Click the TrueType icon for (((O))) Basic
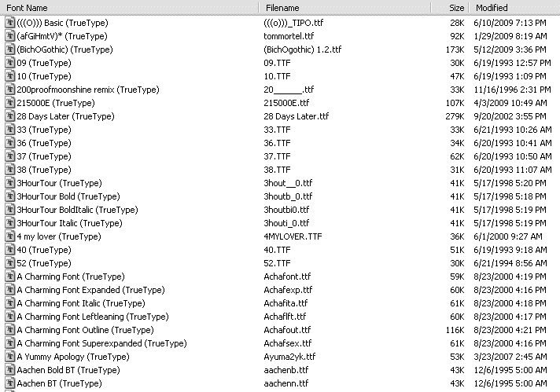The image size is (560, 392). [10, 23]
